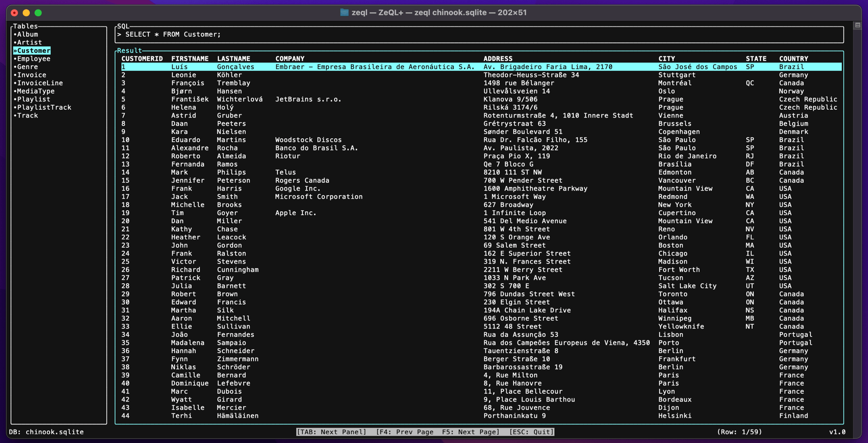
Task: Click the city cell Fort Worth
Action: point(679,270)
